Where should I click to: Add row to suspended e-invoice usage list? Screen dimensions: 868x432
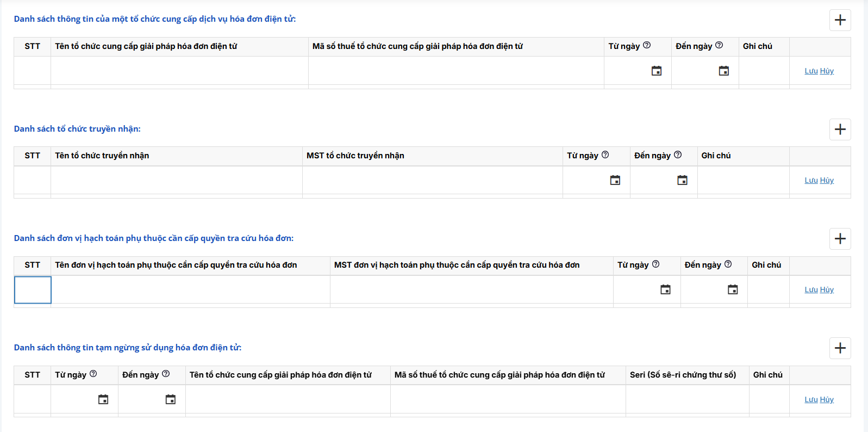click(x=840, y=348)
